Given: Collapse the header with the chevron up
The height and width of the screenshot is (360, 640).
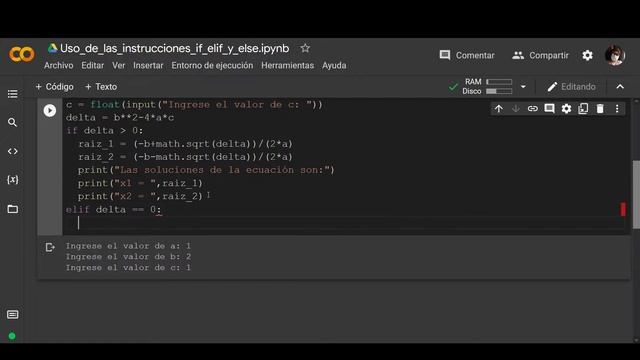Looking at the screenshot, I should coord(620,87).
